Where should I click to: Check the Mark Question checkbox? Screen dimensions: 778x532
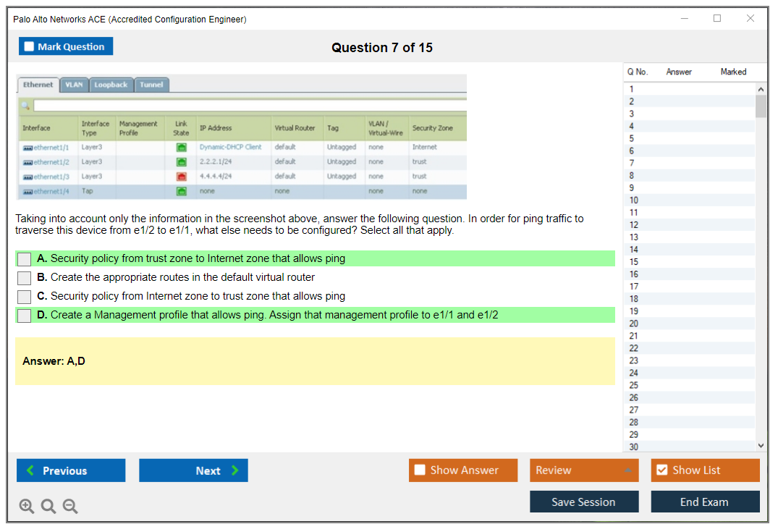[30, 47]
